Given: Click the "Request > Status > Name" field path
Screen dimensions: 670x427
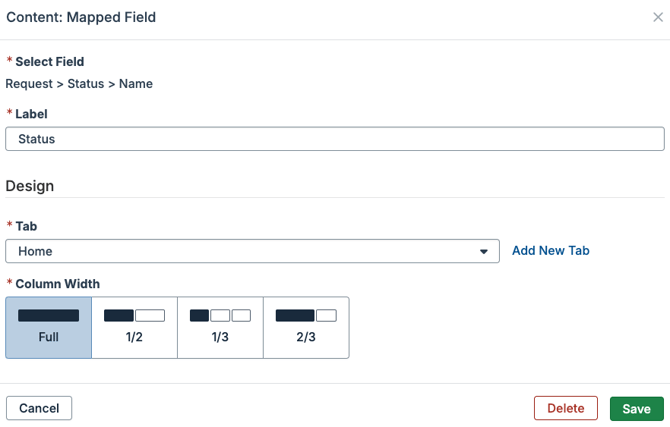Looking at the screenshot, I should (79, 84).
